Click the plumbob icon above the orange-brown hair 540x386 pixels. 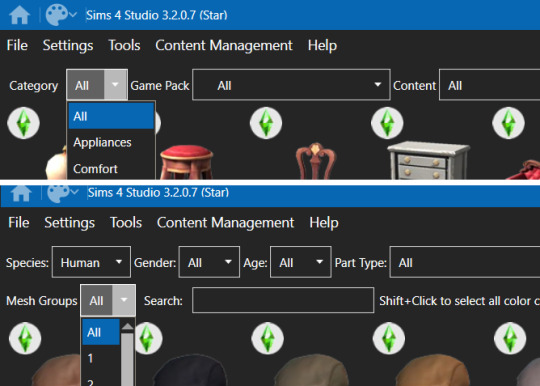tap(389, 338)
